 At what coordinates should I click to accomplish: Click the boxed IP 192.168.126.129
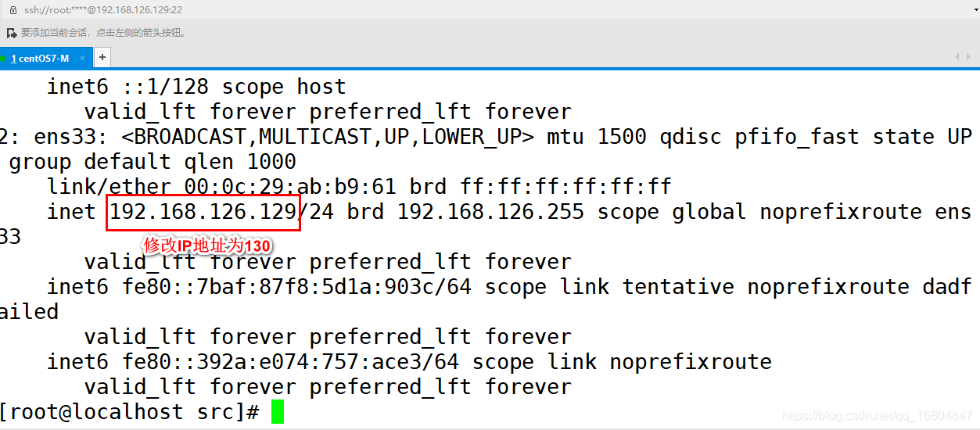[203, 212]
